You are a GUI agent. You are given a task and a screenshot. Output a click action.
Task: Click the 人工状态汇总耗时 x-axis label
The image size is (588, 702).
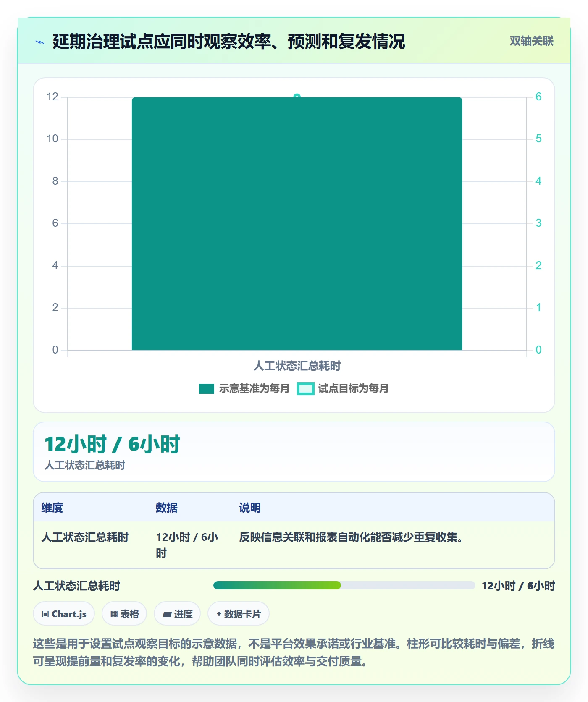click(297, 366)
